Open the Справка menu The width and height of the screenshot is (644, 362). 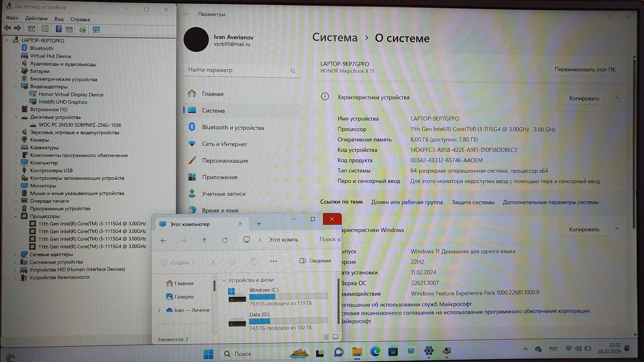[x=80, y=19]
